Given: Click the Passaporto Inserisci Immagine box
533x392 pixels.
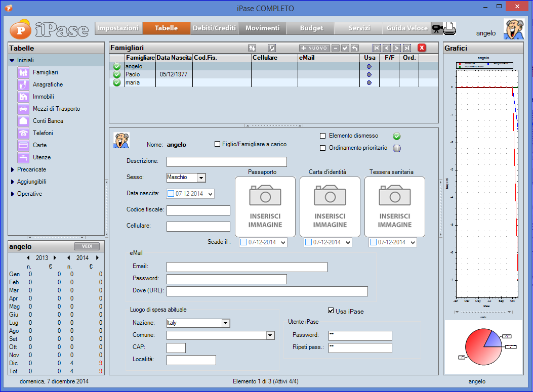Looking at the screenshot, I should 265,206.
